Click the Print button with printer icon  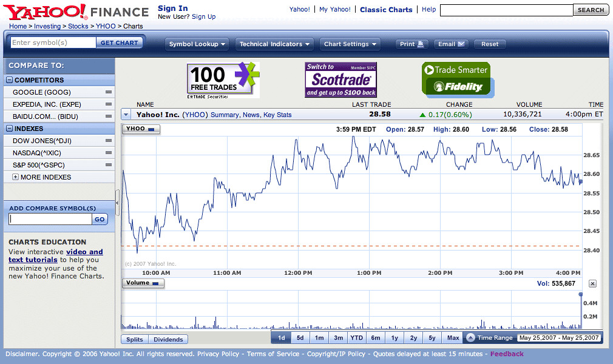coord(413,44)
